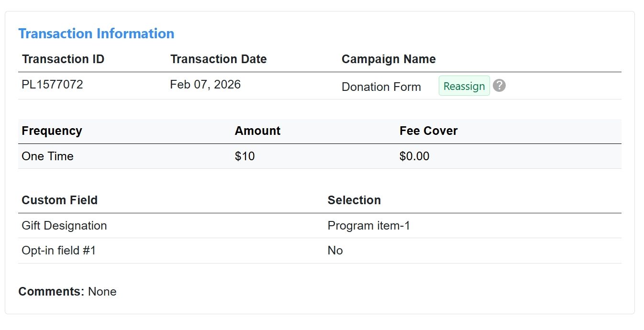Click the $0.00 fee cover value
644x330 pixels.
pos(414,156)
